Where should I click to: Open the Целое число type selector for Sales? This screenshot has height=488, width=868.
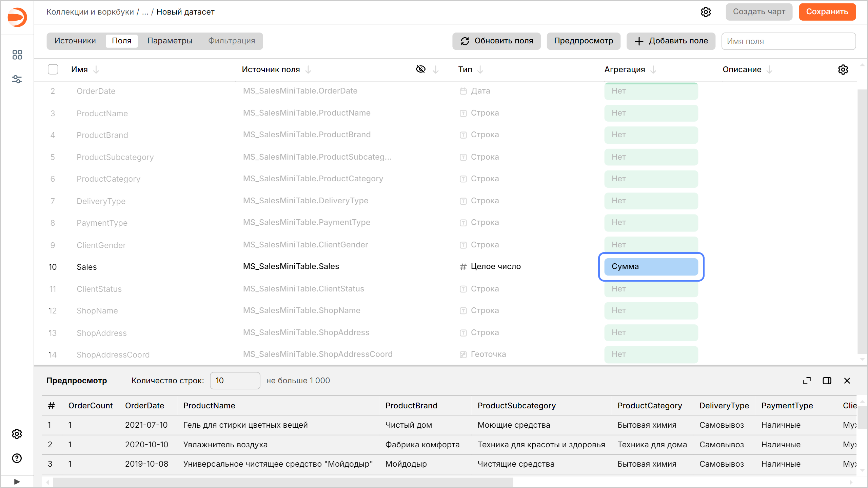tap(495, 267)
